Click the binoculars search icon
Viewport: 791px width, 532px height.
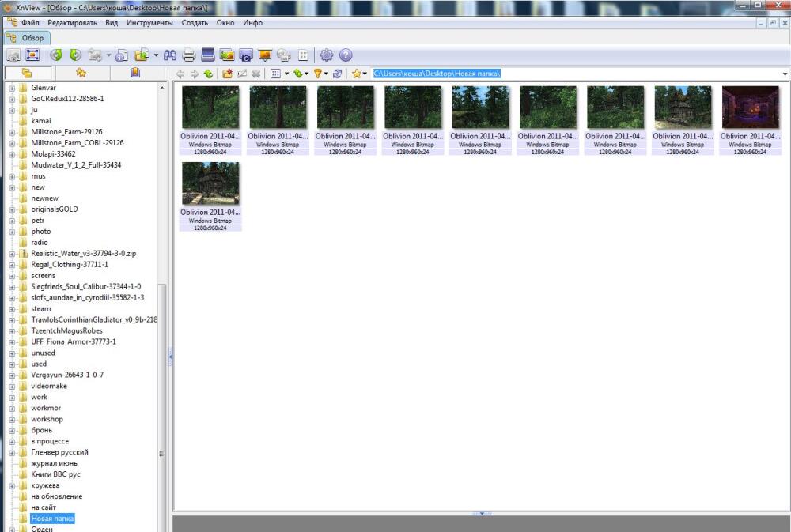coord(170,55)
